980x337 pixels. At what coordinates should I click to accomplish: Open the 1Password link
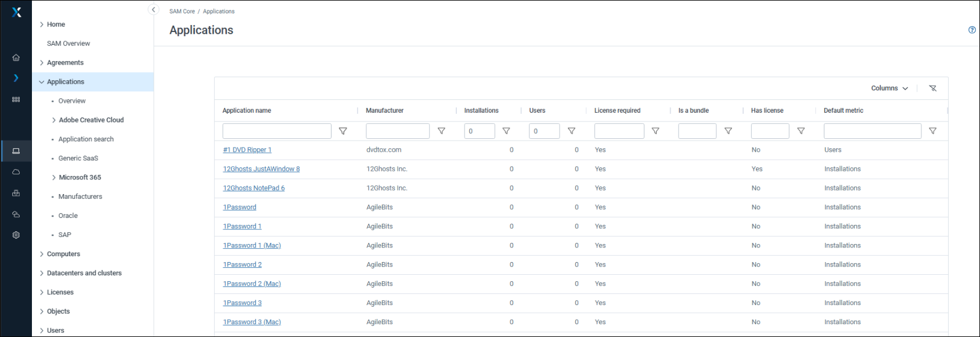pos(240,207)
